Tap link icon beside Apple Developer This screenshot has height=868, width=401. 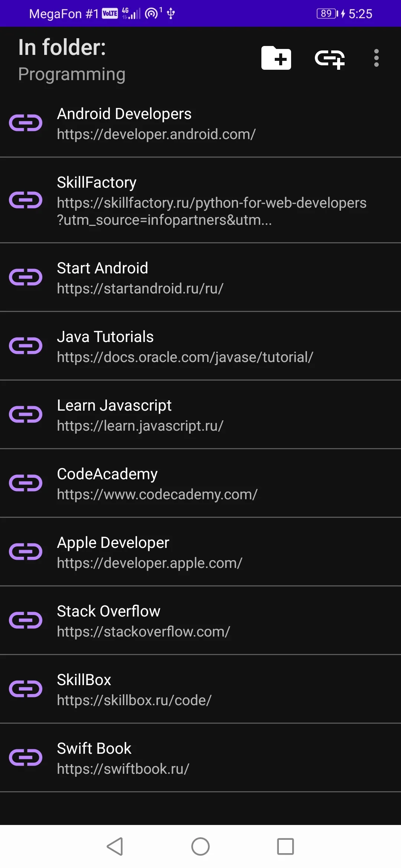pos(26,552)
